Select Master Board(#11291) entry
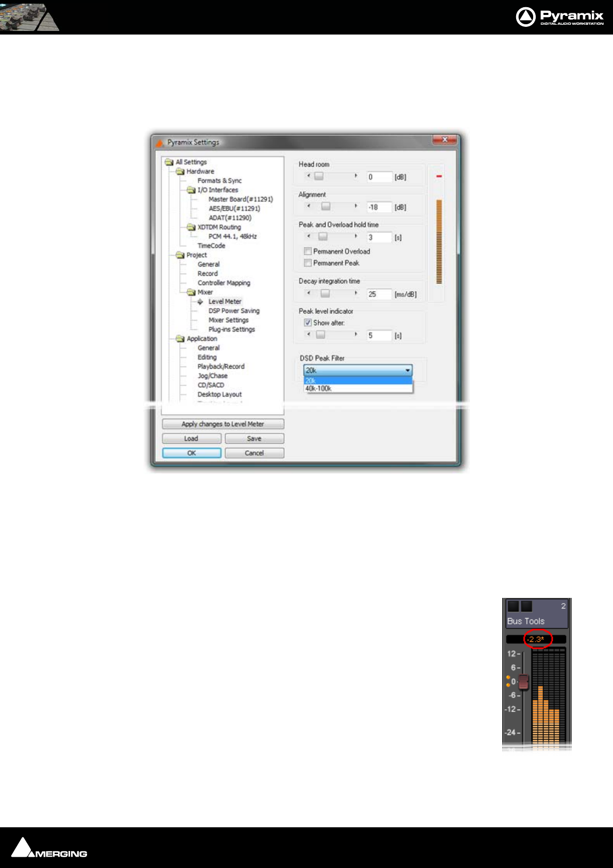Viewport: 613px width, 868px height. coord(241,199)
